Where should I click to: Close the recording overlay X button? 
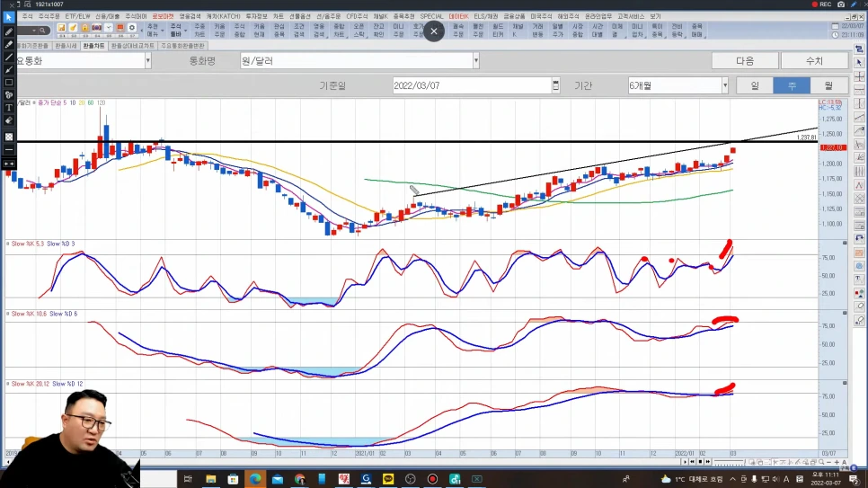tap(434, 31)
